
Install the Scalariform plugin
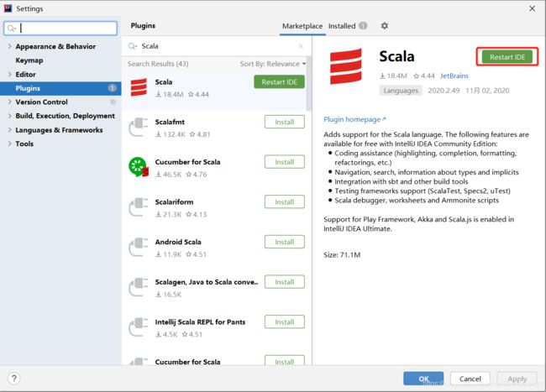[x=285, y=202]
